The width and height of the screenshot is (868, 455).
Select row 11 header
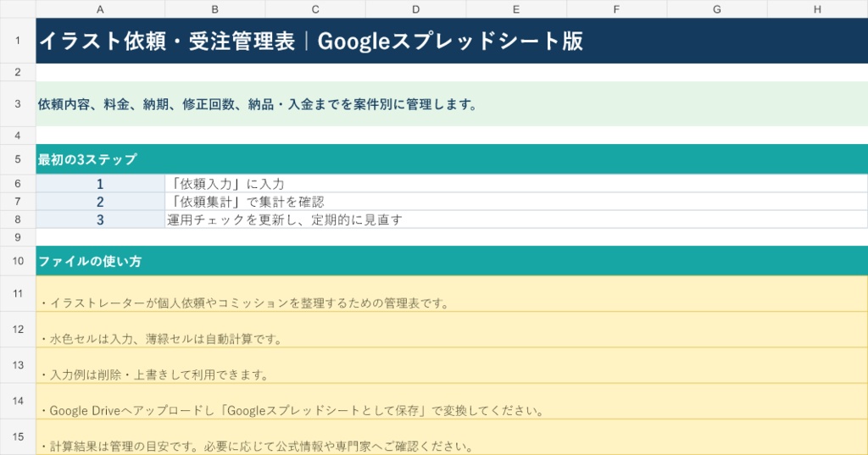(18, 293)
